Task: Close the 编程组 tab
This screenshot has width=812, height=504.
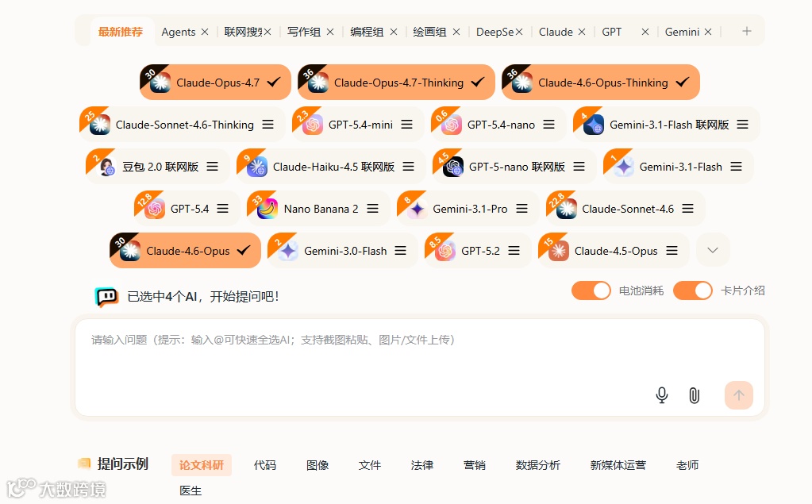Action: pos(394,32)
